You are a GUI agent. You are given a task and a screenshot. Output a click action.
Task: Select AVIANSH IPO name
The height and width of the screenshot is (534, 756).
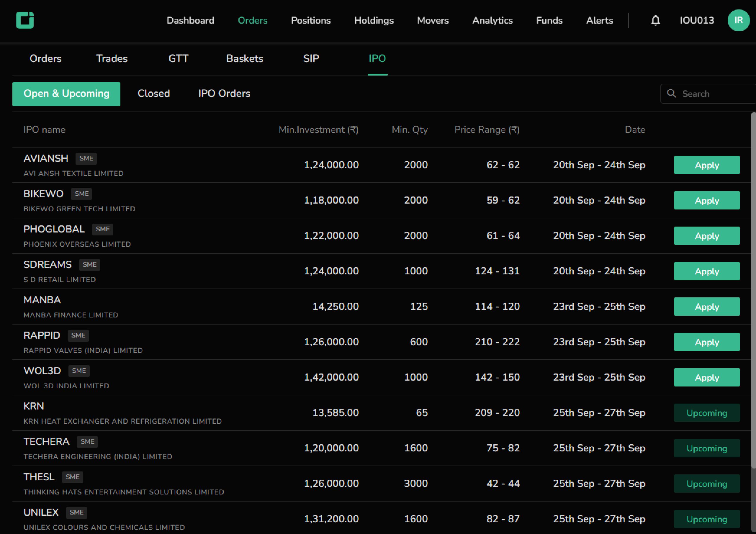pyautogui.click(x=46, y=158)
